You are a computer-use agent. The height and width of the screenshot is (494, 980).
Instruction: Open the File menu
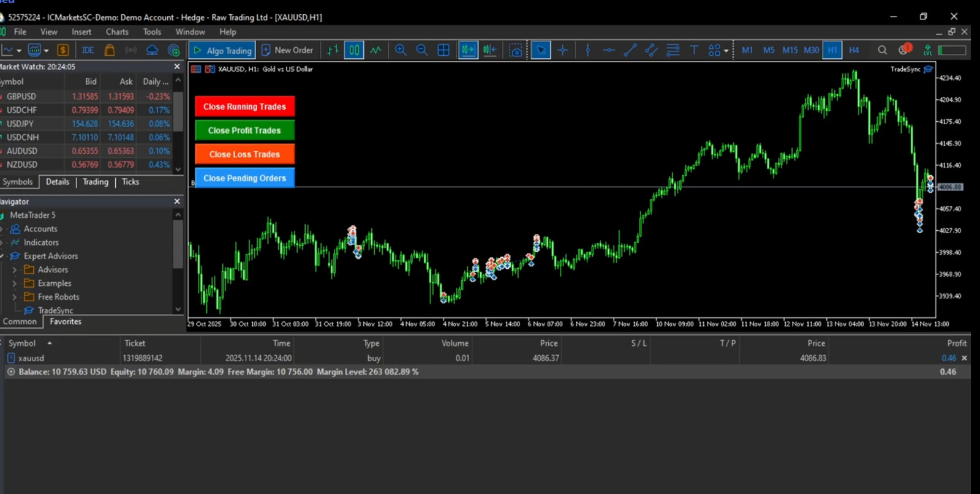coord(20,32)
